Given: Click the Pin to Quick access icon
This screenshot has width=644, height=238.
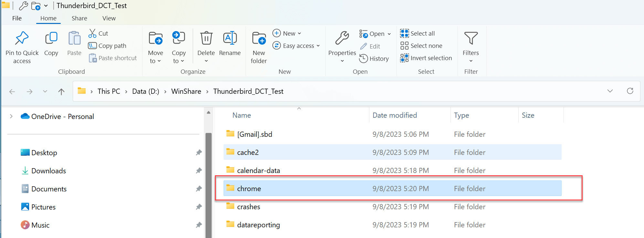Looking at the screenshot, I should pyautogui.click(x=22, y=38).
